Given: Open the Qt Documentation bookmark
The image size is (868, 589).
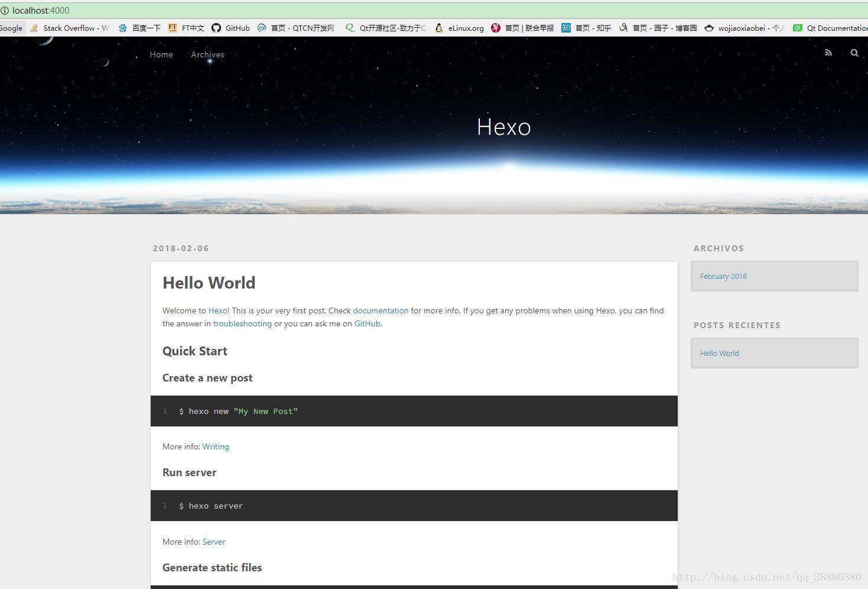Looking at the screenshot, I should [830, 28].
